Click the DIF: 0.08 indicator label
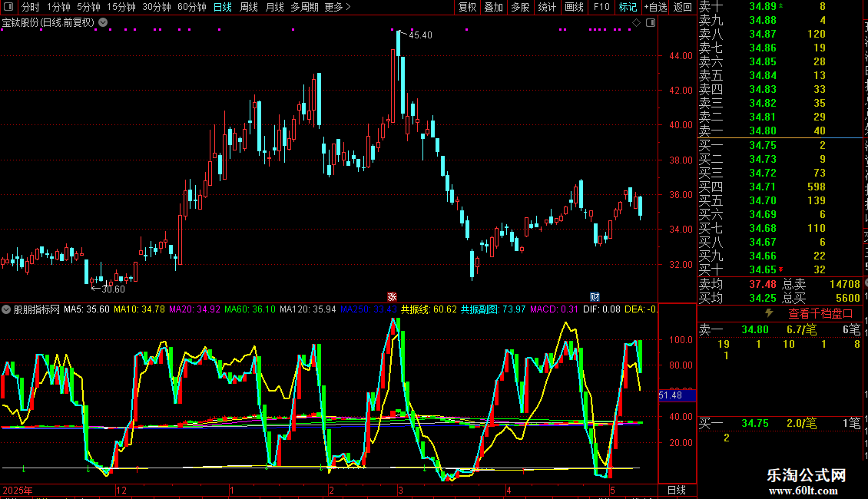 coord(601,309)
